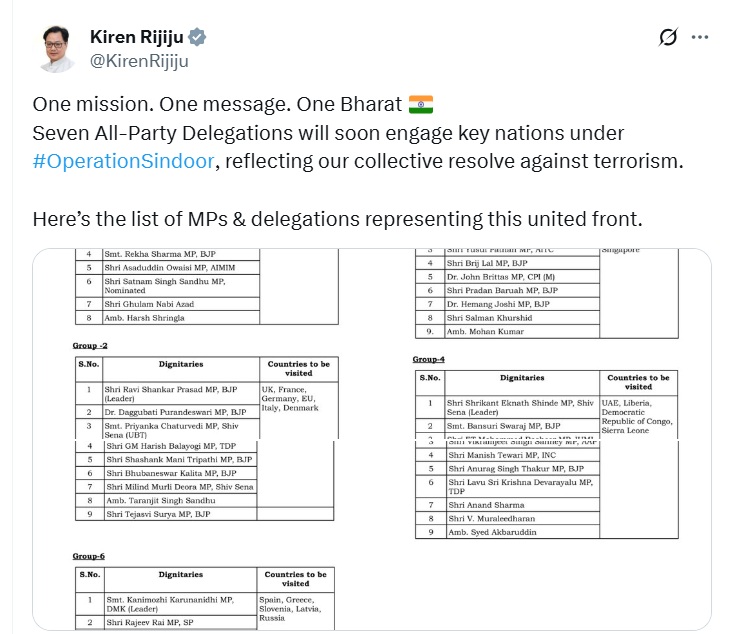The image size is (730, 634).
Task: Select the Group-6 heading in the image
Action: 88,556
